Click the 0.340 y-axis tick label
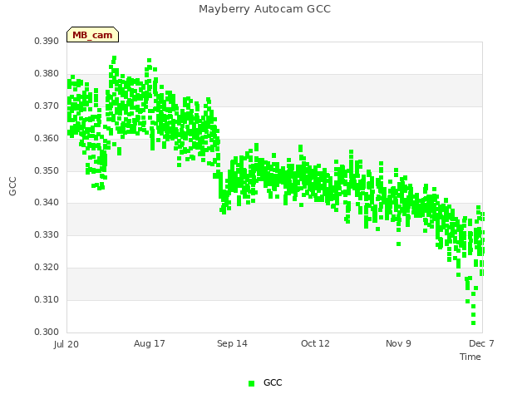This screenshot has height=399, width=532. (x=47, y=203)
